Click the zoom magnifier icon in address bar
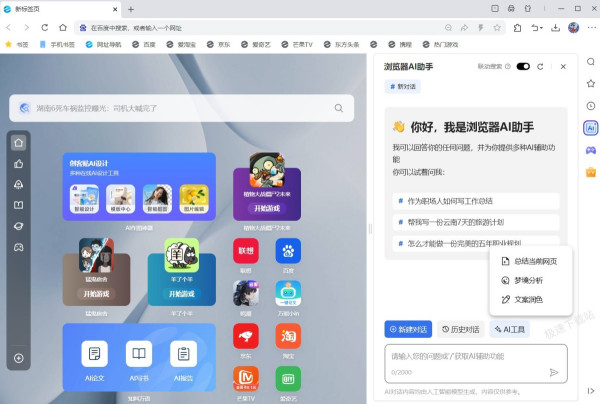 tap(448, 28)
